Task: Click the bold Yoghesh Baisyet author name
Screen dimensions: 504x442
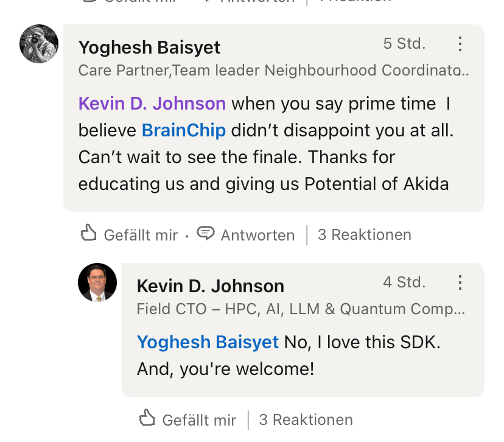Action: (149, 47)
